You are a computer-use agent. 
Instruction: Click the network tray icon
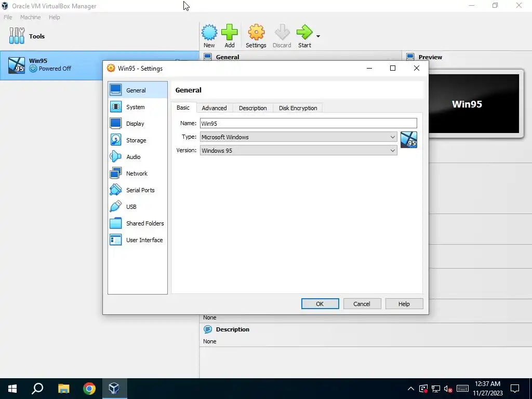coord(436,389)
